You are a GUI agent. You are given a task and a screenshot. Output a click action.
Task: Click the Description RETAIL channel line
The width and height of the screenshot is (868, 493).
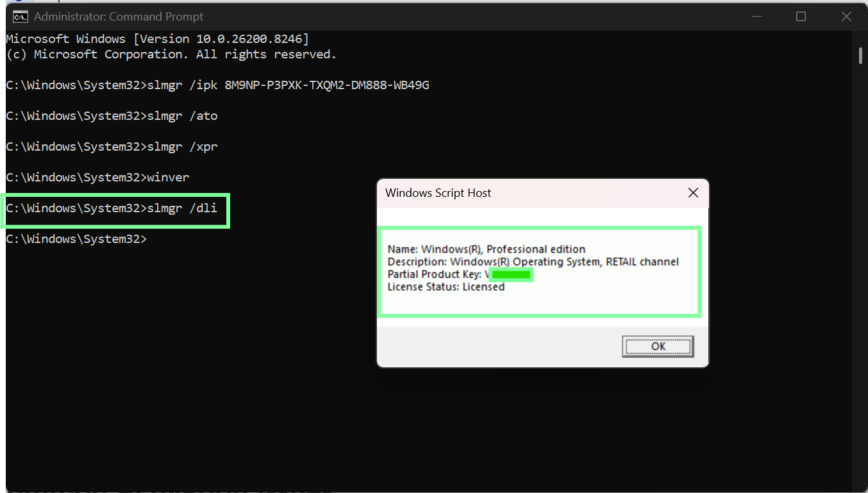click(533, 262)
